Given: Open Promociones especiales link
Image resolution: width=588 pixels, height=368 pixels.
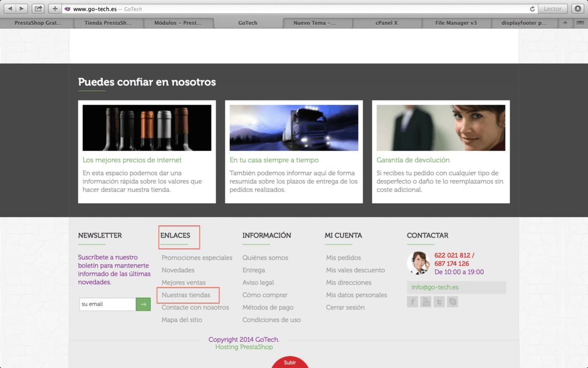Looking at the screenshot, I should pos(197,258).
